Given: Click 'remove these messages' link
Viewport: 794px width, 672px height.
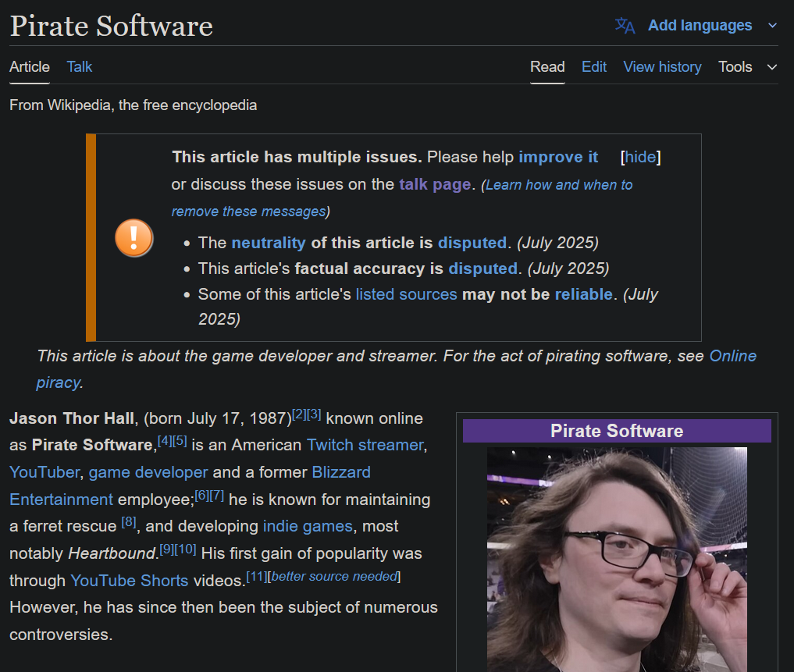Looking at the screenshot, I should [x=248, y=212].
